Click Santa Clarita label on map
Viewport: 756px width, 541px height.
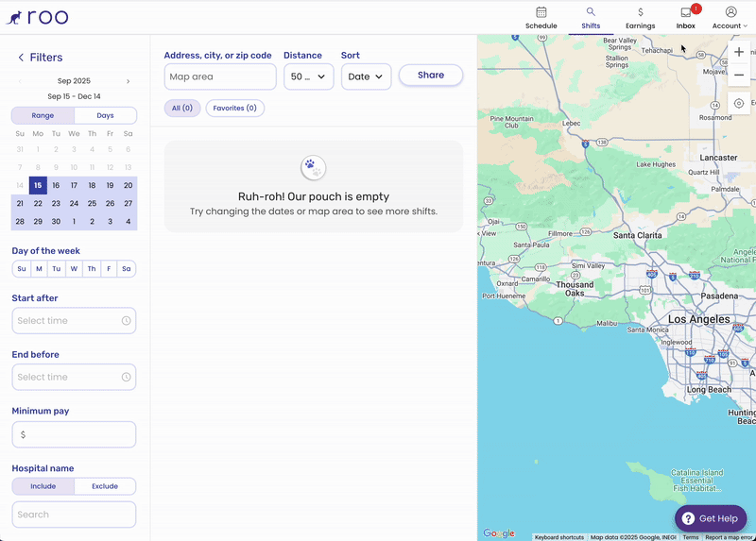(637, 235)
